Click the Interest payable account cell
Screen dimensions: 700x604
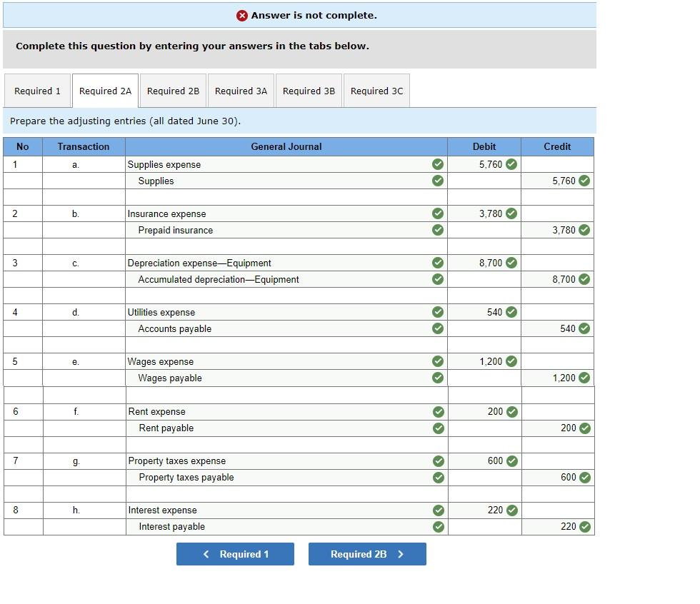click(x=287, y=527)
